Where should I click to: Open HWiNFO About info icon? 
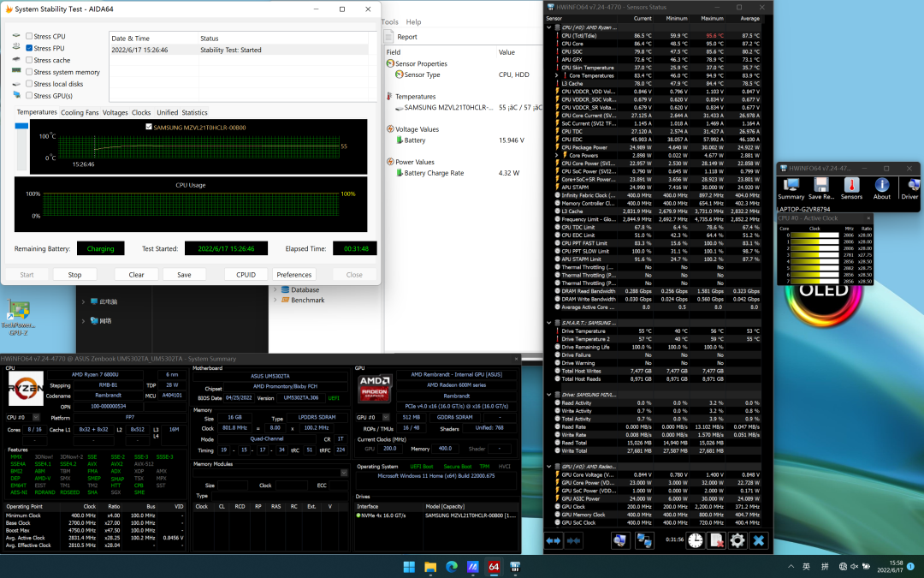(x=881, y=186)
